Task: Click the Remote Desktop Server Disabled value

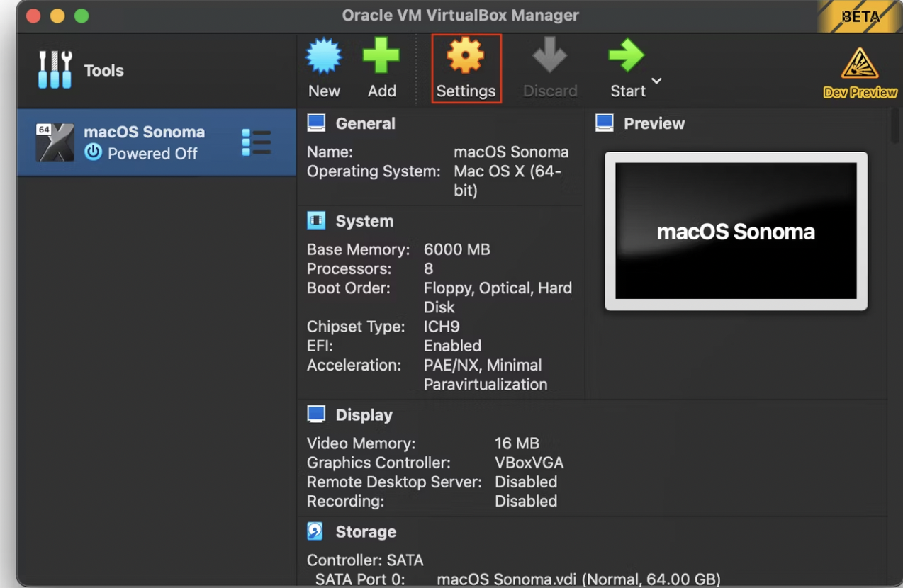Action: (x=526, y=482)
